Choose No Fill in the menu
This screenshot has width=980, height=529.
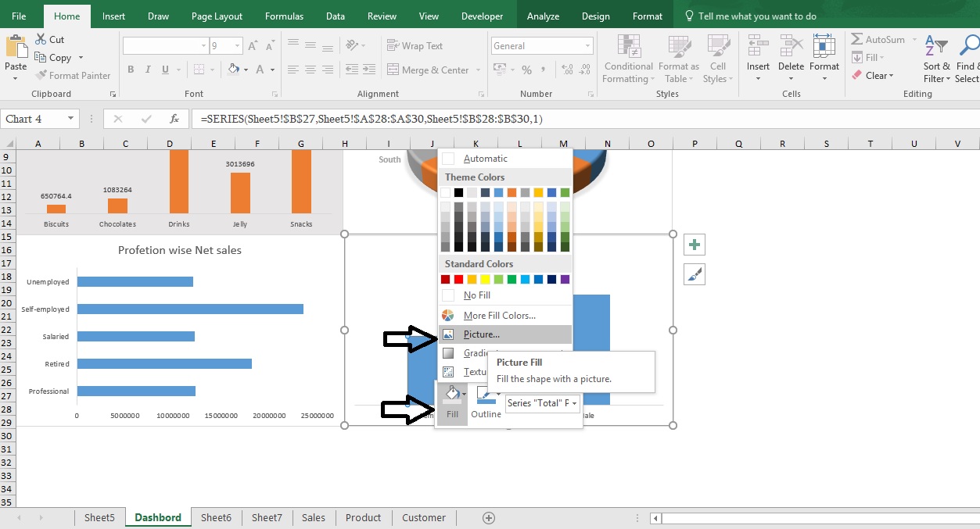[505, 295]
